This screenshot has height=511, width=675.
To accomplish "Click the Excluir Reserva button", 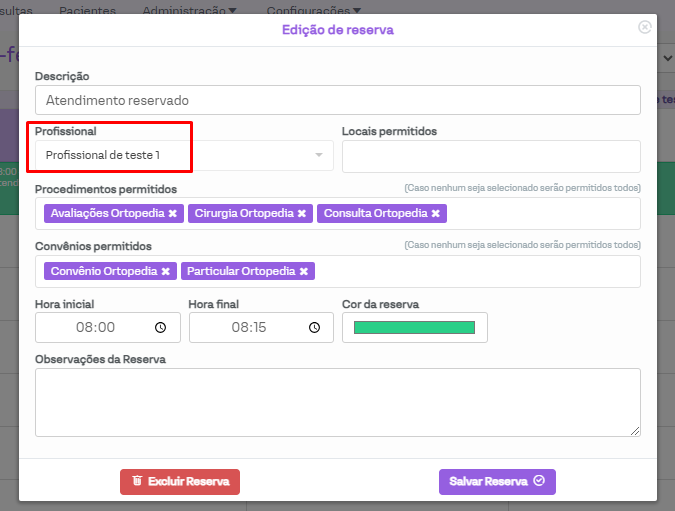I will tap(180, 482).
